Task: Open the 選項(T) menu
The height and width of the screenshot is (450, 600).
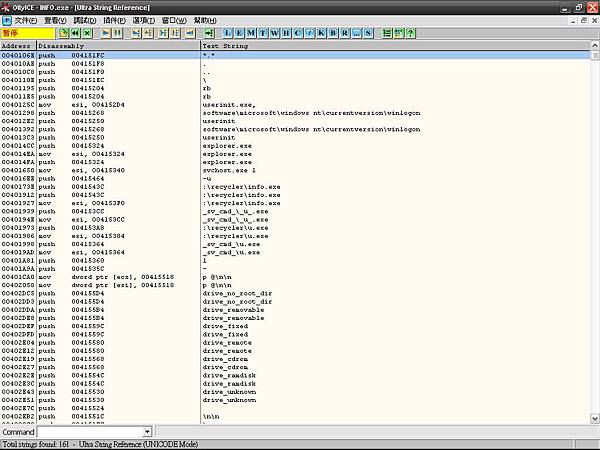Action: coord(144,20)
